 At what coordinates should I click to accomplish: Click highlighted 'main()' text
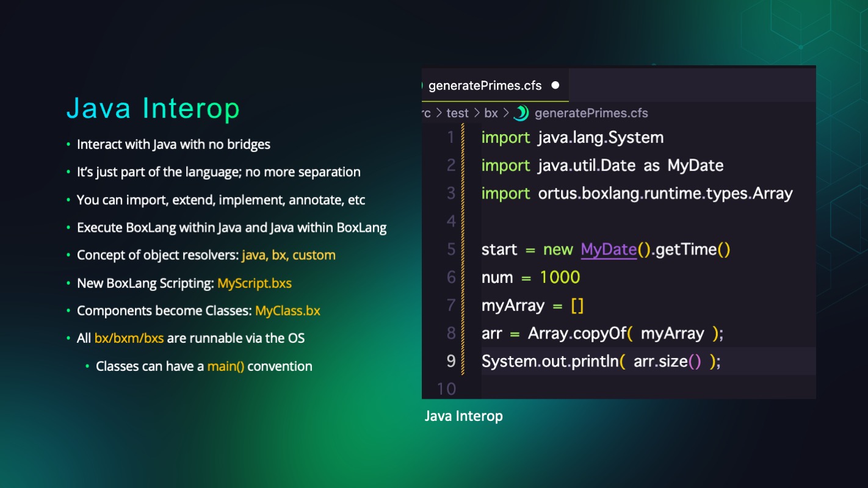(226, 366)
